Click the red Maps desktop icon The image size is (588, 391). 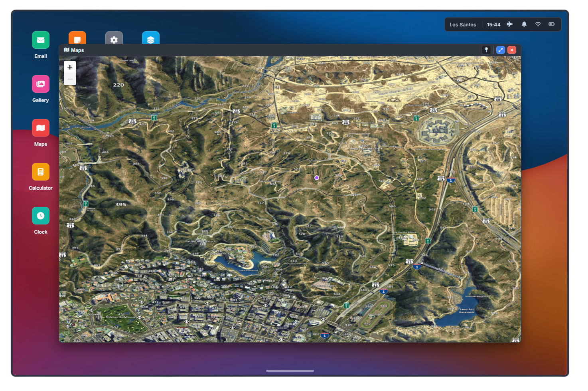[x=41, y=128]
